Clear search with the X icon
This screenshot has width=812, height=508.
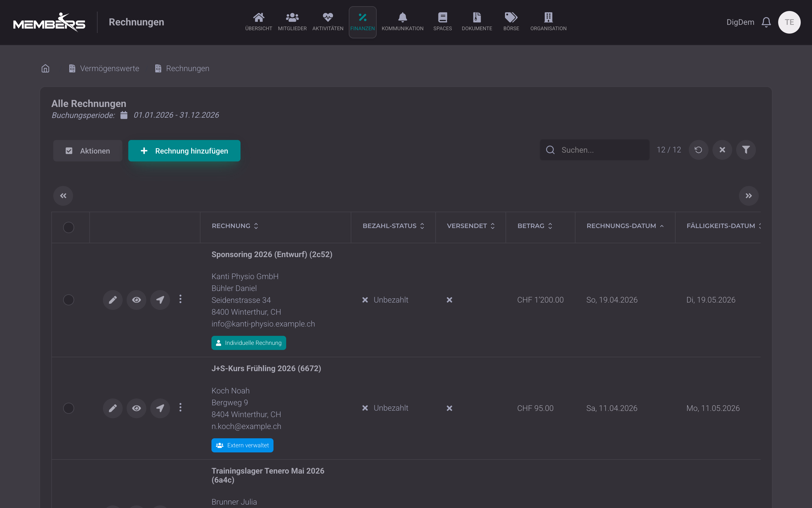point(722,150)
